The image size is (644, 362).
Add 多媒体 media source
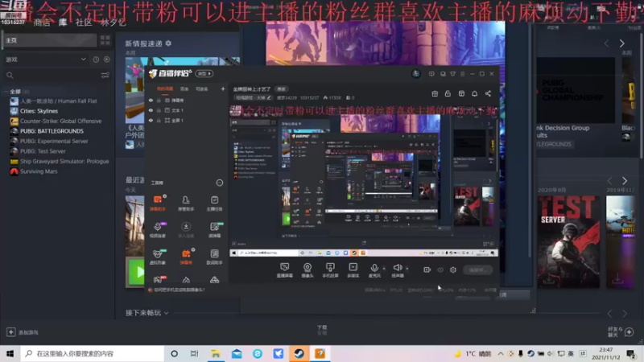coord(353,270)
